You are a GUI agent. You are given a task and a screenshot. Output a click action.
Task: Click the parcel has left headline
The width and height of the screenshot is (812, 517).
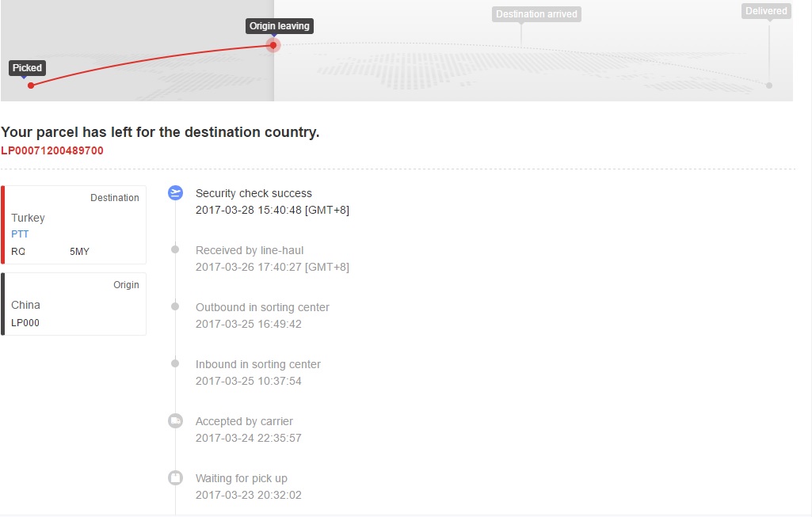(160, 132)
